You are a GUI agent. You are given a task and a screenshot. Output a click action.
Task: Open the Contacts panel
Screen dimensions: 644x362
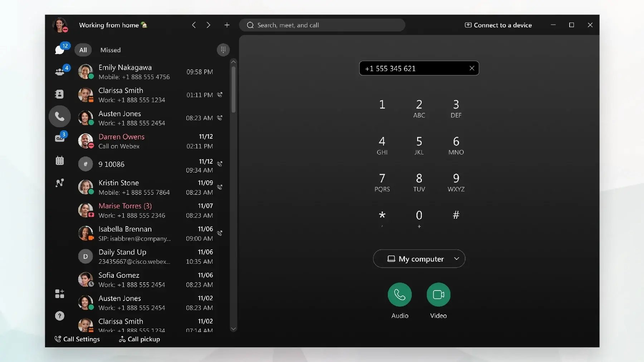pos(60,94)
